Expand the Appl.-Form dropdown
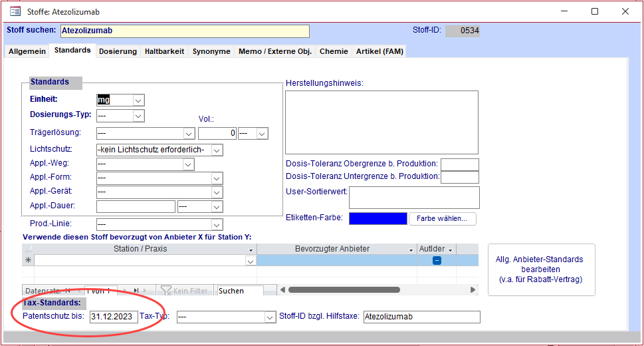This screenshot has width=644, height=346. pyautogui.click(x=217, y=178)
